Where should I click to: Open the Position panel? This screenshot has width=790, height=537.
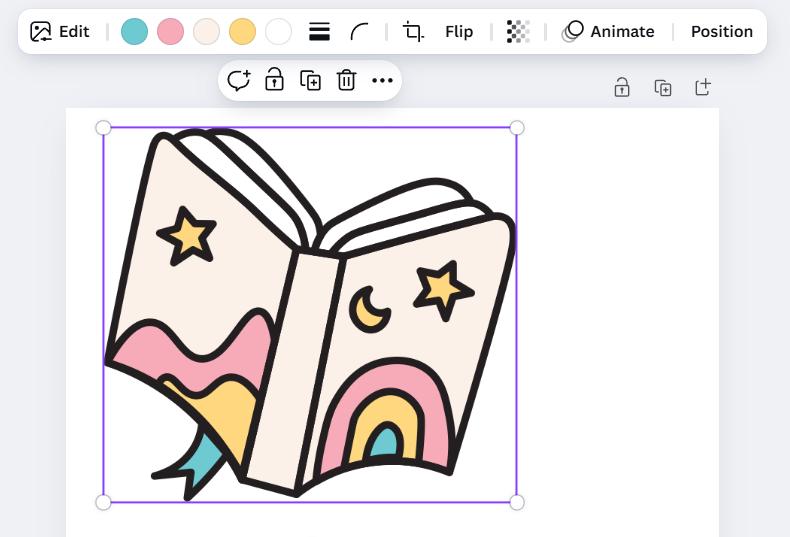click(721, 32)
